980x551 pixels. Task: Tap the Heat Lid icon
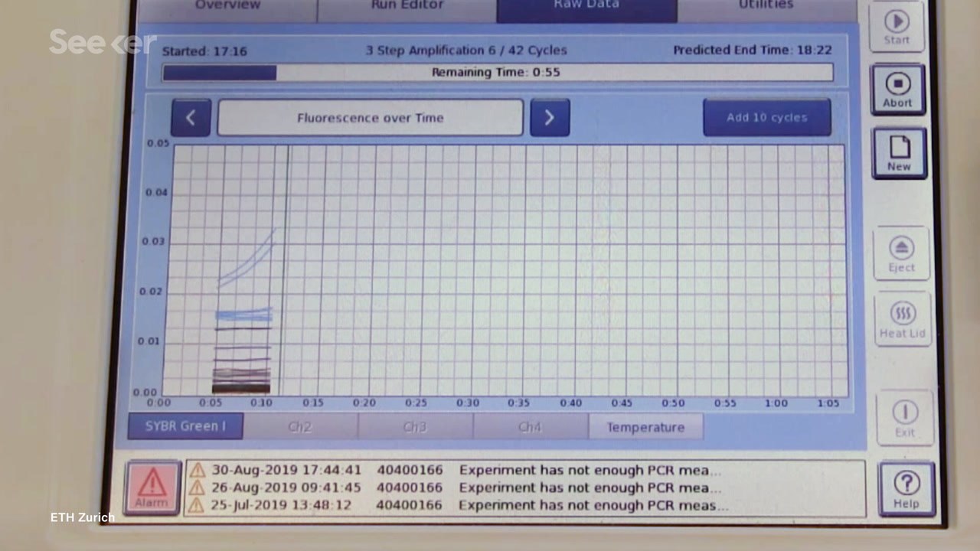point(903,319)
